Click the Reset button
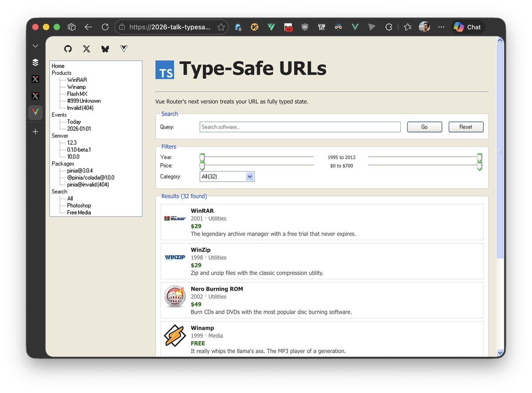This screenshot has height=393, width=532. (x=465, y=127)
